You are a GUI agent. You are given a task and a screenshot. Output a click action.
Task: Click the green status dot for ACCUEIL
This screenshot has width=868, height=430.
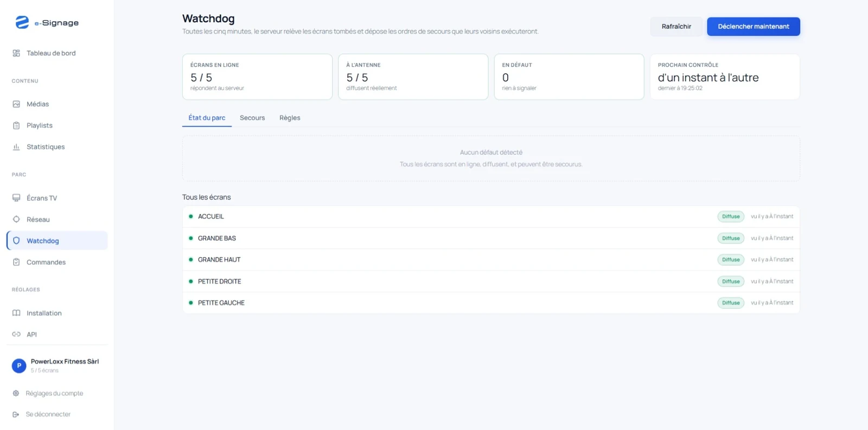tap(191, 216)
